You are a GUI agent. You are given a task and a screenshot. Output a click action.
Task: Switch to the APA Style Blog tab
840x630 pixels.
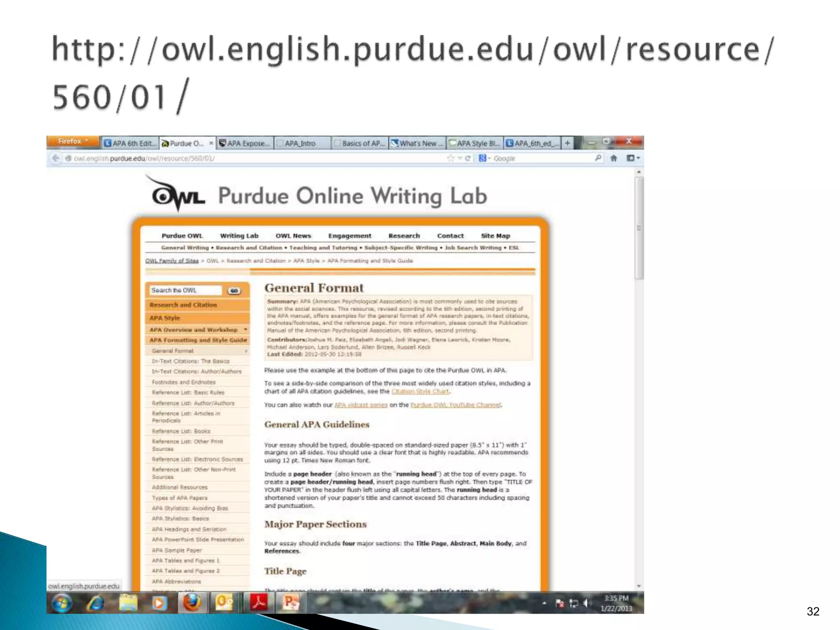click(x=475, y=143)
